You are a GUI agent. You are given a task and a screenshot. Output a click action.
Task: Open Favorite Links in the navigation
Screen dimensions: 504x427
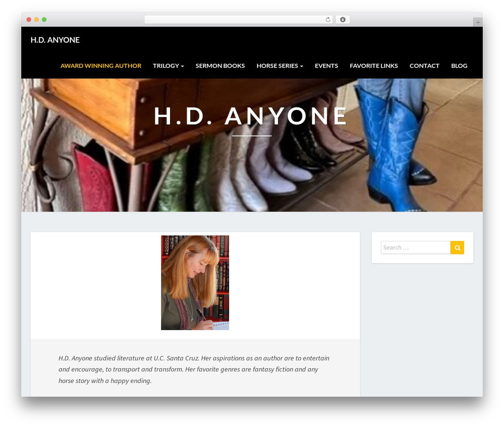coord(374,66)
